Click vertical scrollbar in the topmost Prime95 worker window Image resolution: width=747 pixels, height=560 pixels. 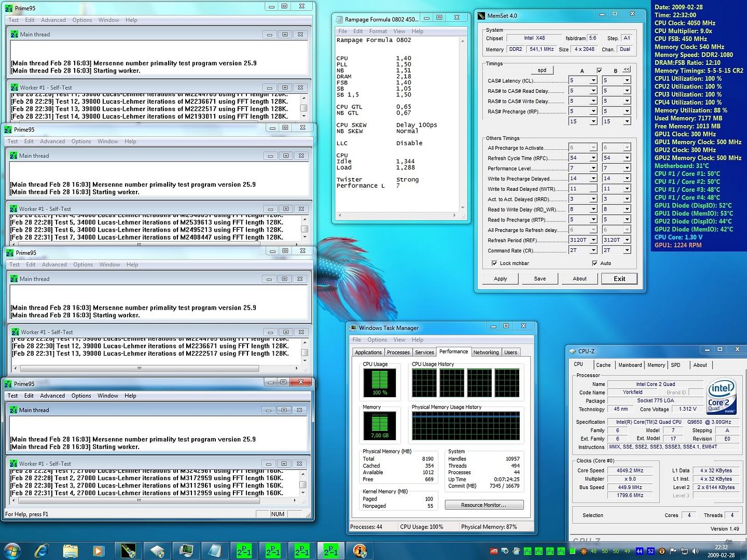pos(304,107)
